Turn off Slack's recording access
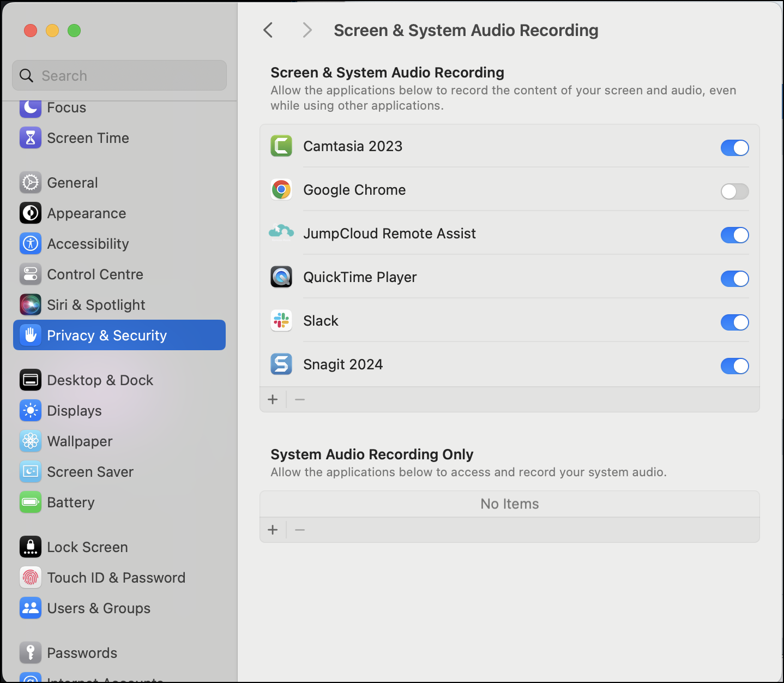This screenshot has height=683, width=784. coord(734,322)
